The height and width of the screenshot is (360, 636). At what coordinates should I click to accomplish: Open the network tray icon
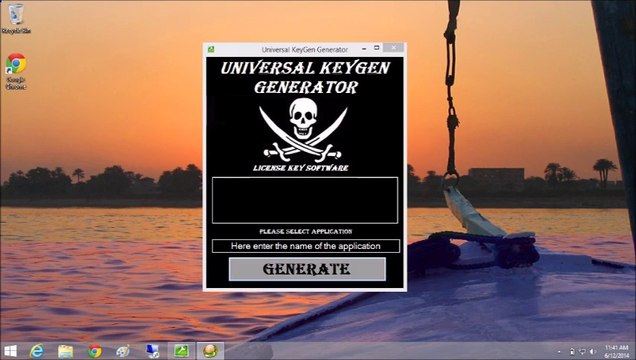click(x=582, y=351)
